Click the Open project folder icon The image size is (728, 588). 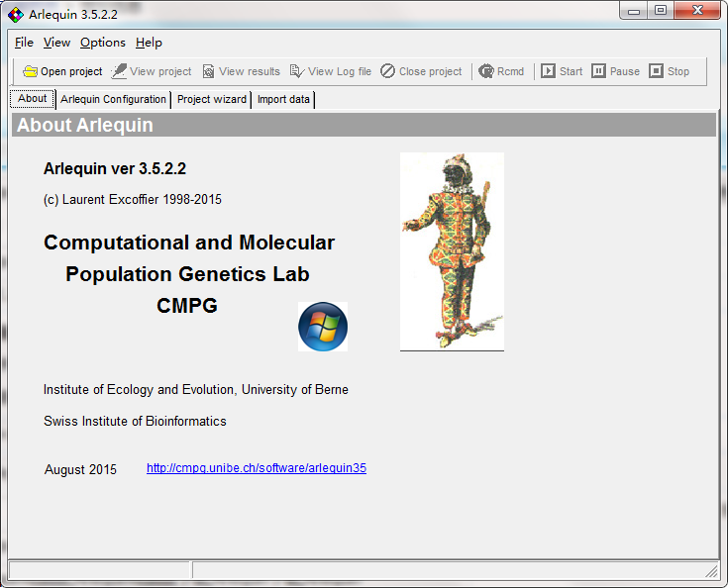30,71
